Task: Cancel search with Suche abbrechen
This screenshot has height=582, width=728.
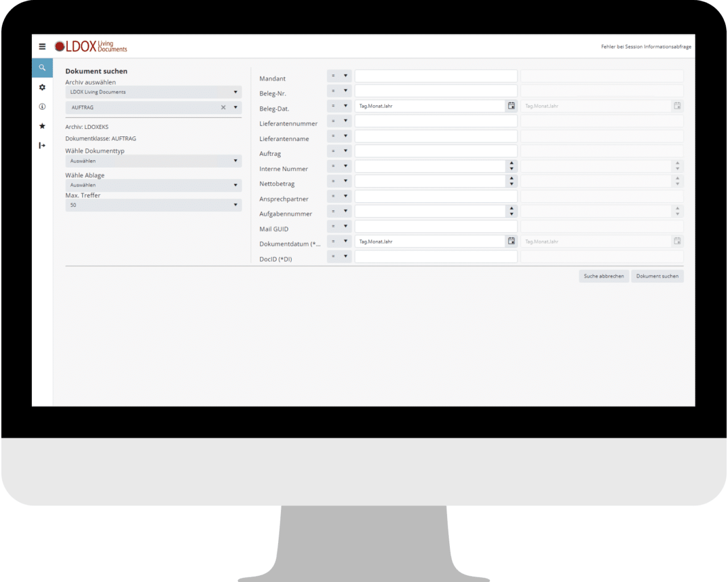Action: [603, 276]
